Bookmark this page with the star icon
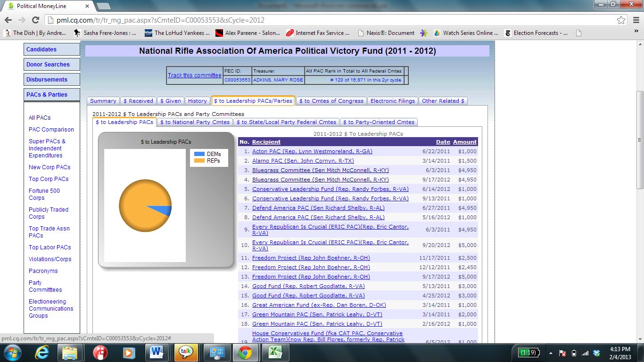Screen dimensions: 644x362 click(621, 20)
